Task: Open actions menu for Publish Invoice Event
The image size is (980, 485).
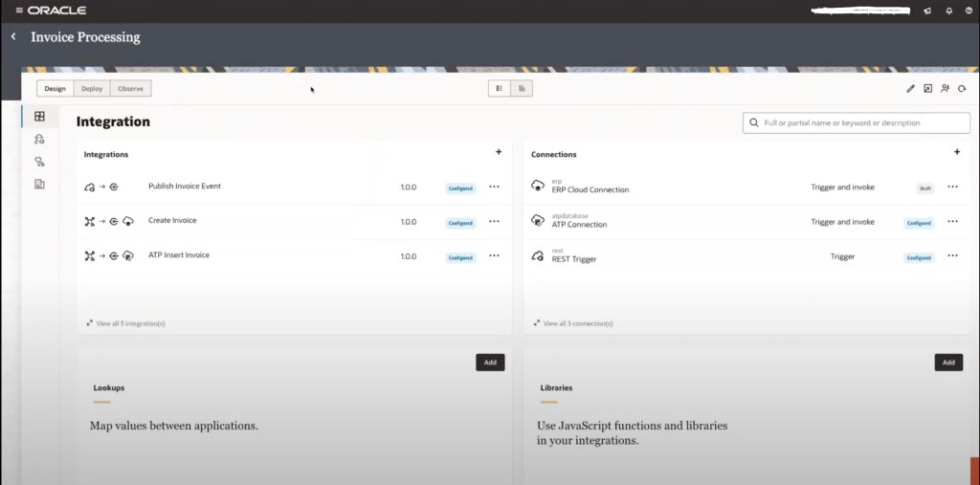Action: [494, 187]
